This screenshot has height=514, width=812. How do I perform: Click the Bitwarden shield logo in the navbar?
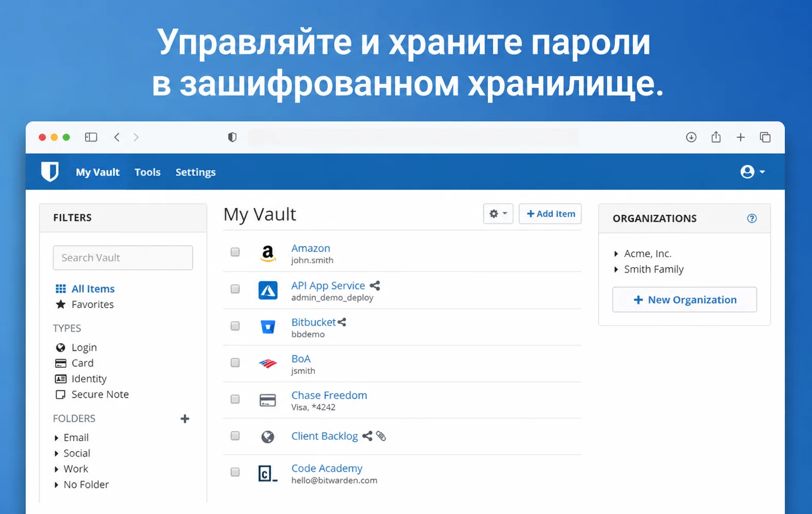50,172
